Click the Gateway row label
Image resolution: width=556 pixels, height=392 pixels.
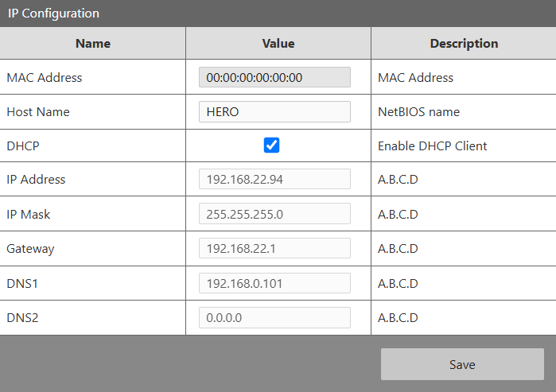(30, 249)
